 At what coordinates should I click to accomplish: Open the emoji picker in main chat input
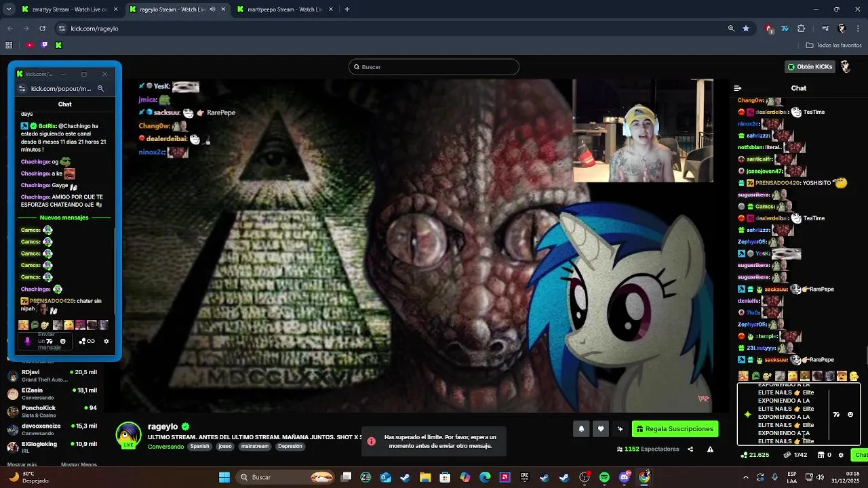(x=850, y=414)
